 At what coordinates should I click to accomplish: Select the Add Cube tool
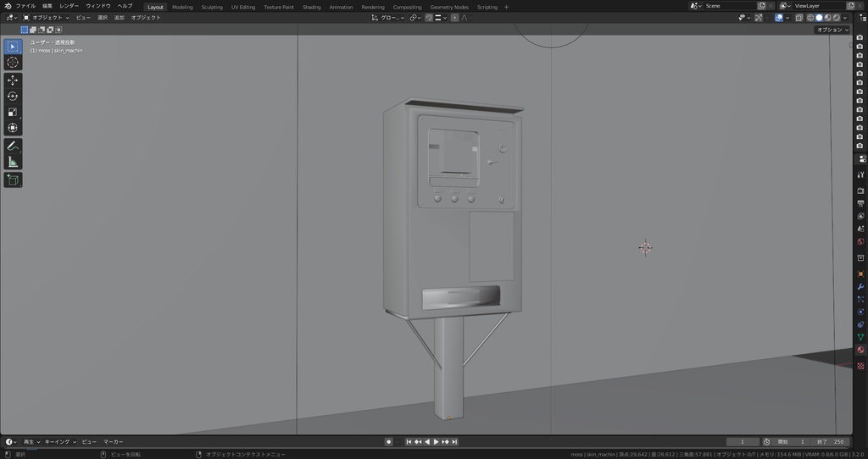coord(13,180)
